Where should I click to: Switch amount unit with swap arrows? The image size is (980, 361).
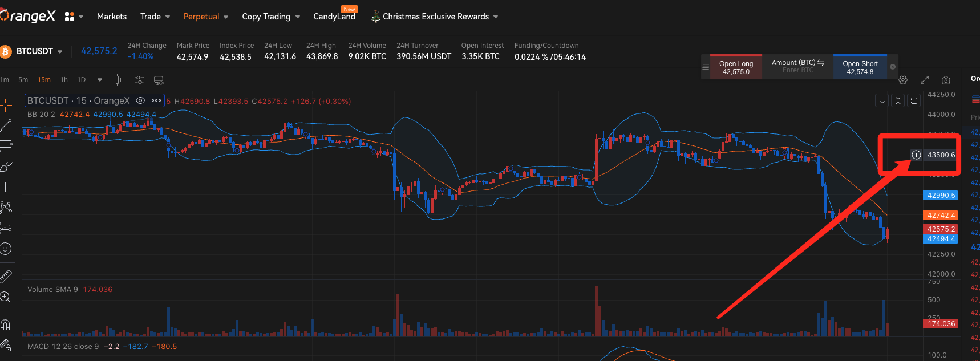(x=821, y=63)
